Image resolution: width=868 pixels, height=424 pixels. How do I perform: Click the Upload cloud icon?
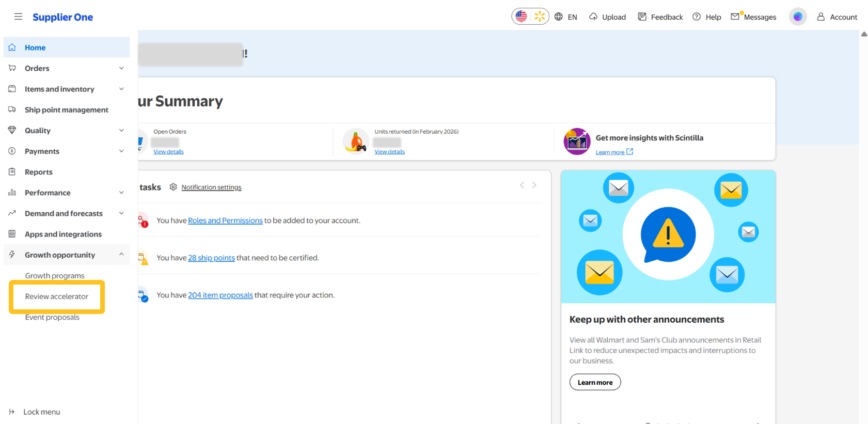[x=593, y=17]
